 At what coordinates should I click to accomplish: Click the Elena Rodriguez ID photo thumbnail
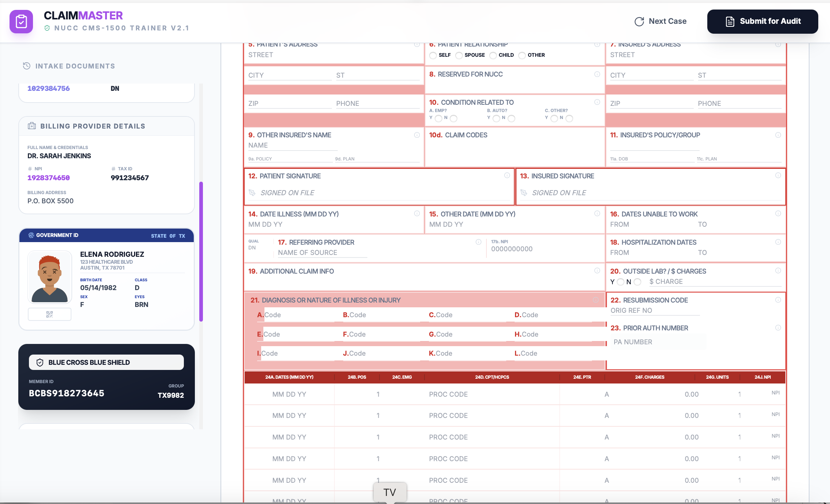(x=50, y=277)
